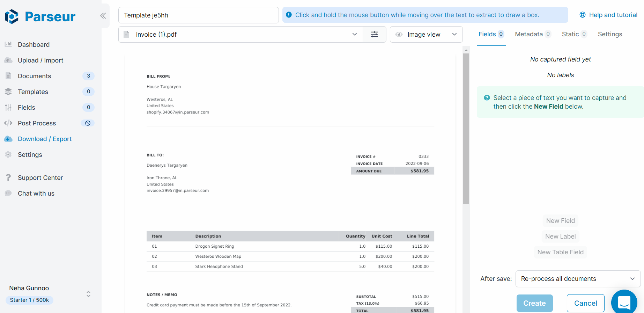Click the tax value $66.95
The width and height of the screenshot is (644, 313).
pos(422,303)
